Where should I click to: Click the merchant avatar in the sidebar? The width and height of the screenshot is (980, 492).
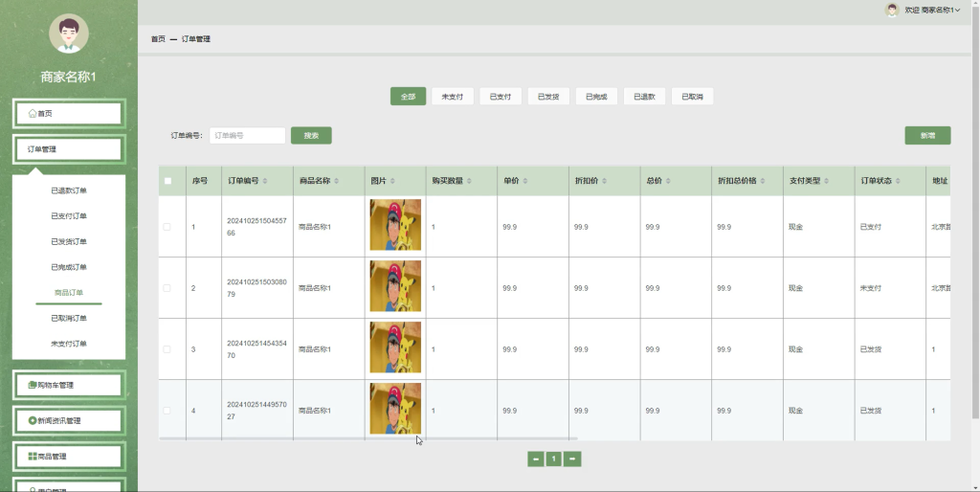click(x=69, y=34)
